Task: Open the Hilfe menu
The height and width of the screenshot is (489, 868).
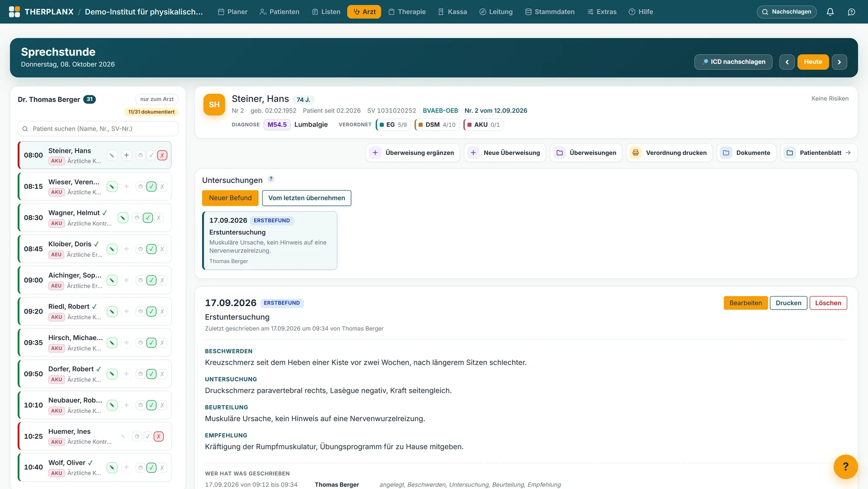Action: pyautogui.click(x=641, y=12)
